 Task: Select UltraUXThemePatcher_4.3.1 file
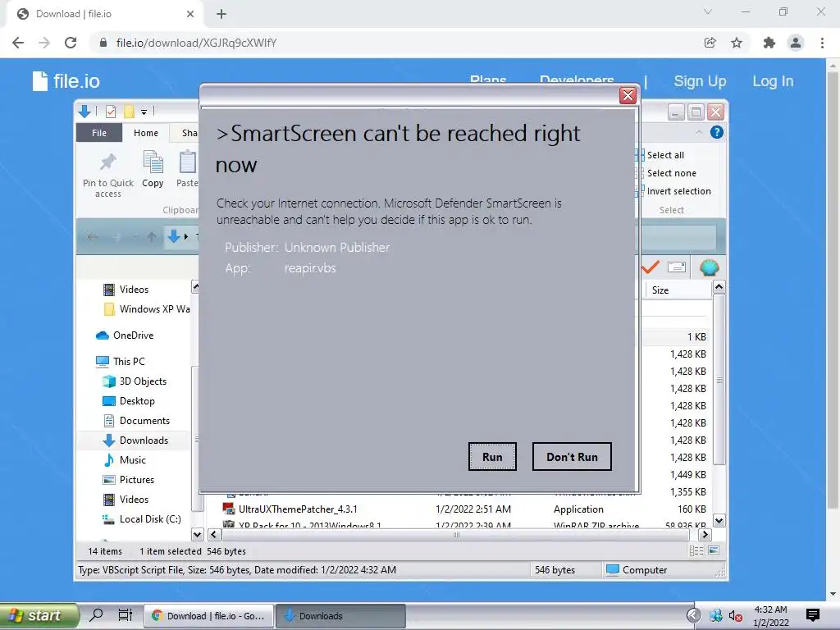click(298, 509)
